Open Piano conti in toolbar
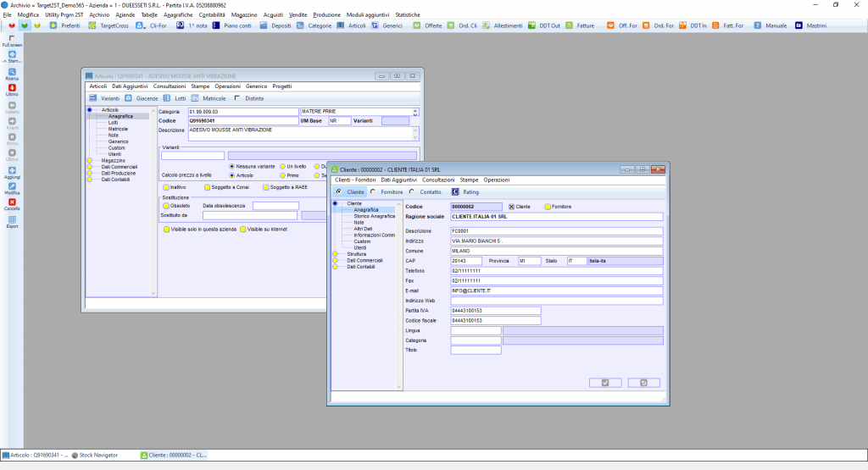Screen dimensions: 868x470 (232, 25)
